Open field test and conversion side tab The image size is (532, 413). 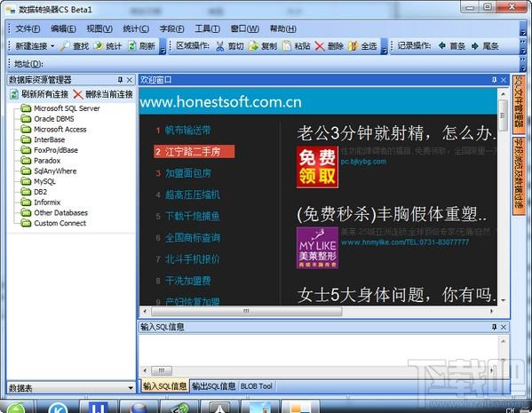coord(519,176)
